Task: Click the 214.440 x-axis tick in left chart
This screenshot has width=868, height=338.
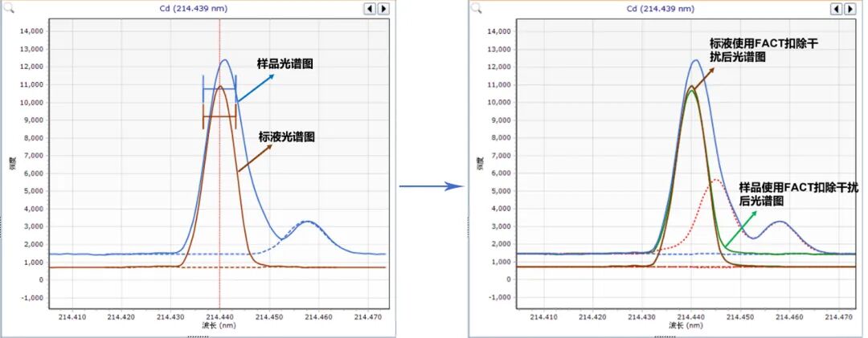Action: pyautogui.click(x=220, y=317)
